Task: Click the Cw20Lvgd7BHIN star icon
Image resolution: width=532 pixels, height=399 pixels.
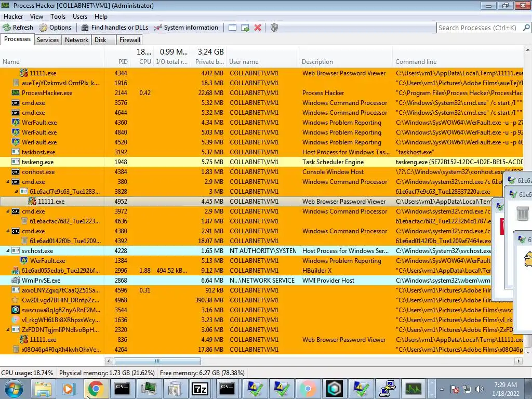Action: (x=16, y=300)
